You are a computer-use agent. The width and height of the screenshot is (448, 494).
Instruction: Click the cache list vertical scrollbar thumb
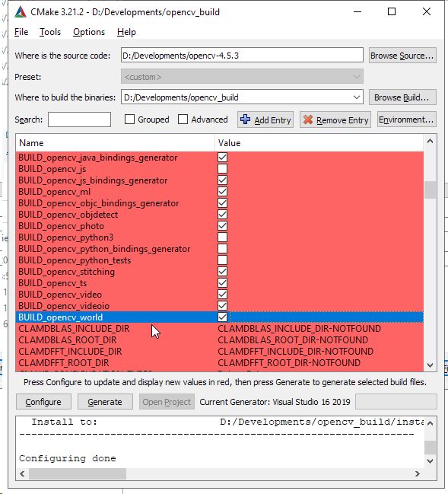tap(430, 190)
